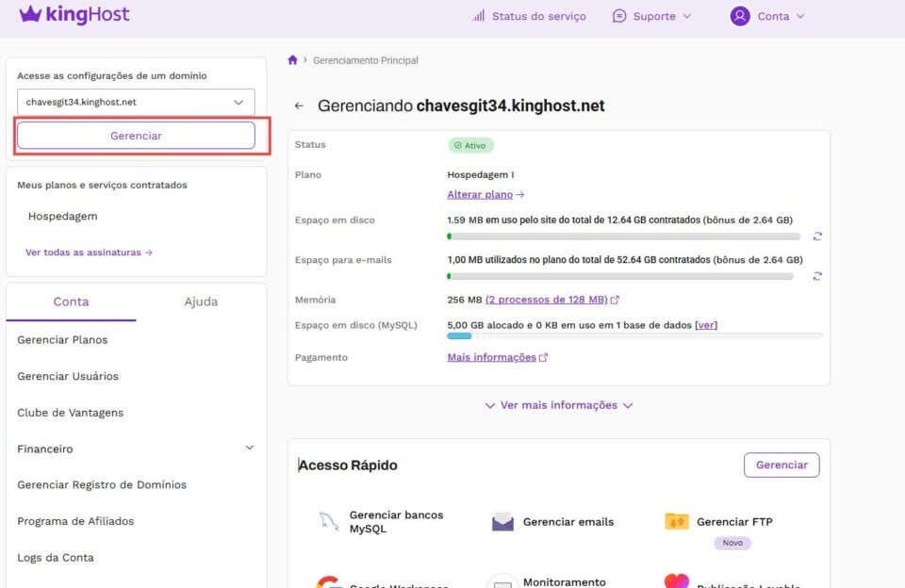905x588 pixels.
Task: Expand Ver mais informações section
Action: tap(558, 405)
